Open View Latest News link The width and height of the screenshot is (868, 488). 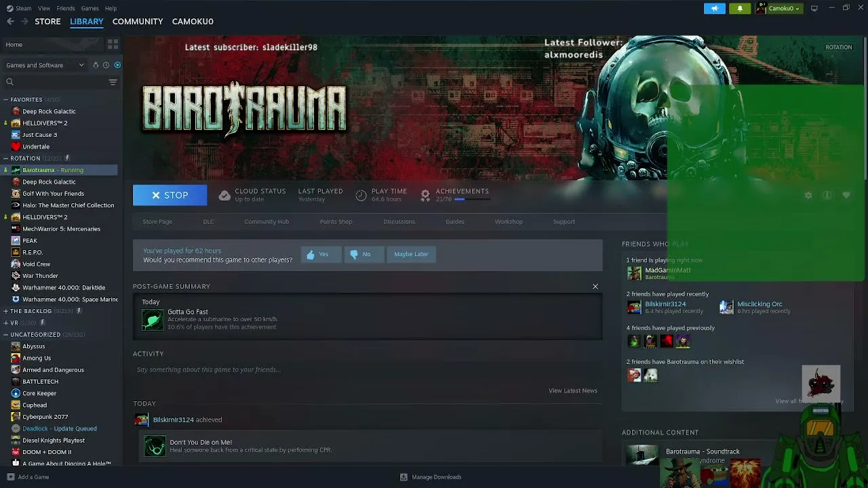click(x=573, y=390)
